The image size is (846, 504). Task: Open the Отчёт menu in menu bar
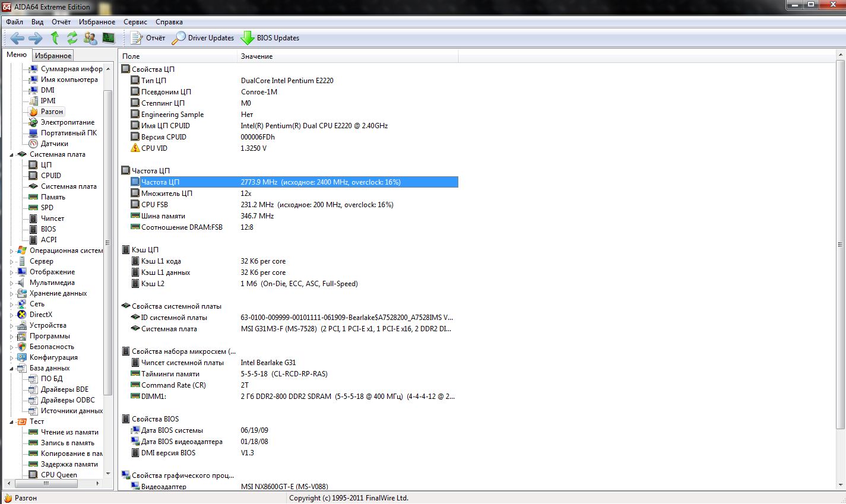pos(61,22)
